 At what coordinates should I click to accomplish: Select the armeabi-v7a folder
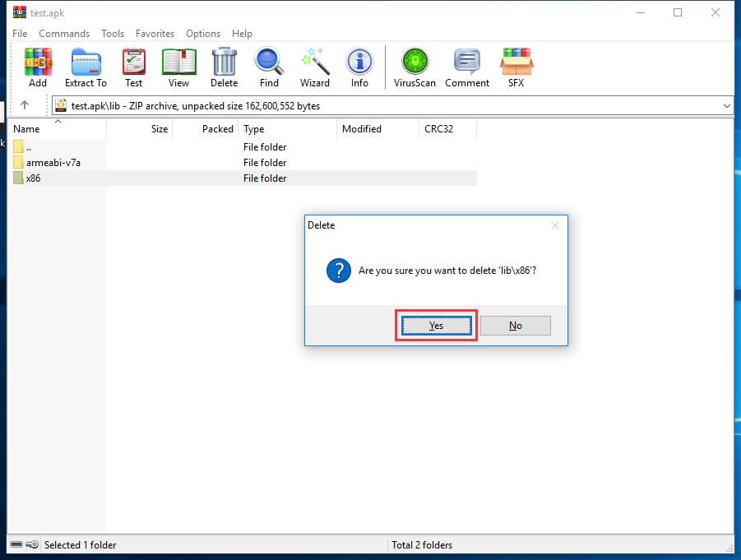(53, 162)
